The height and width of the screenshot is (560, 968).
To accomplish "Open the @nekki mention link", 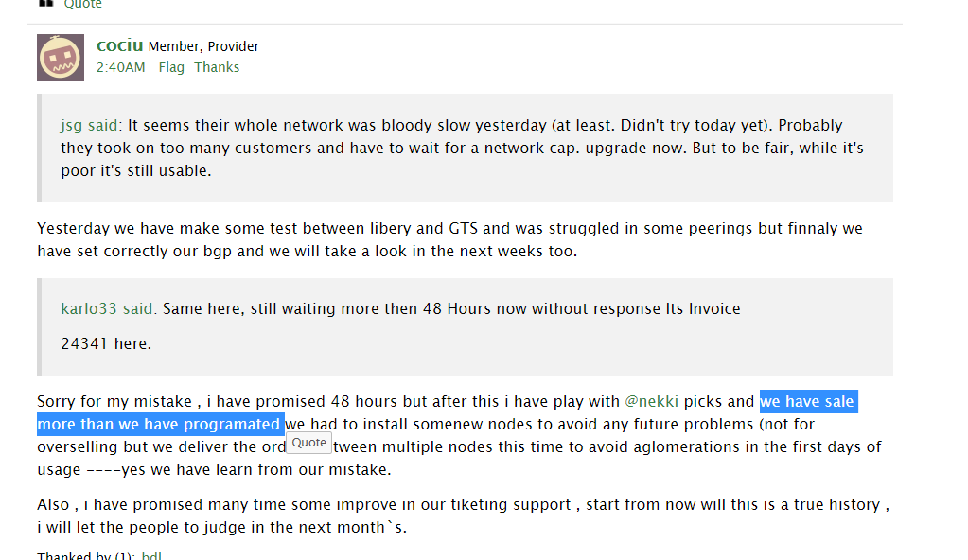I will click(652, 401).
